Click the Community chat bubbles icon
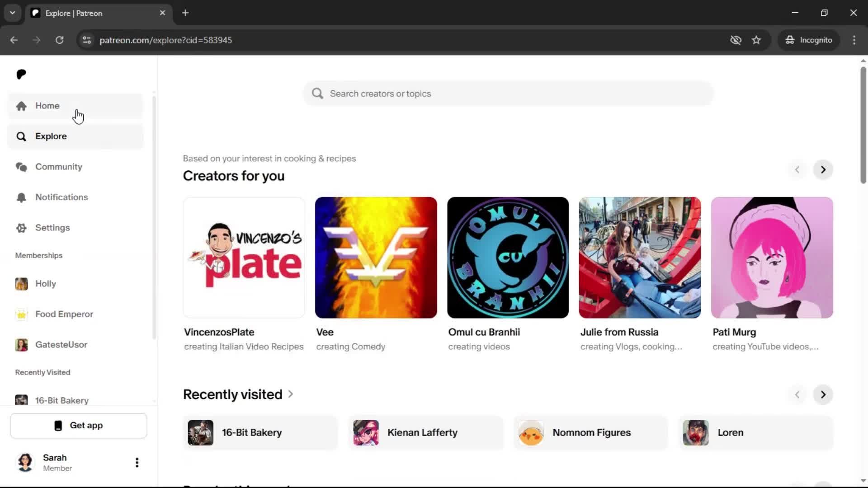The image size is (868, 488). pyautogui.click(x=21, y=167)
